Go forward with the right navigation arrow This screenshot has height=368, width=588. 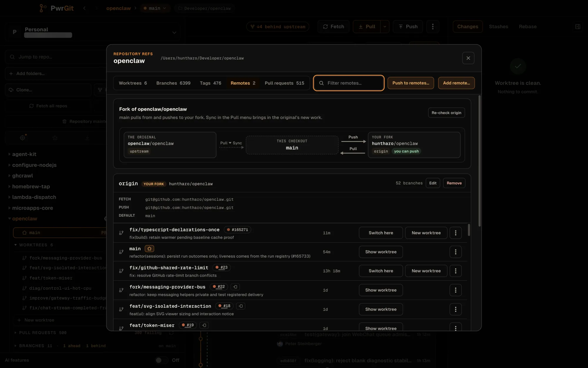coord(96,8)
